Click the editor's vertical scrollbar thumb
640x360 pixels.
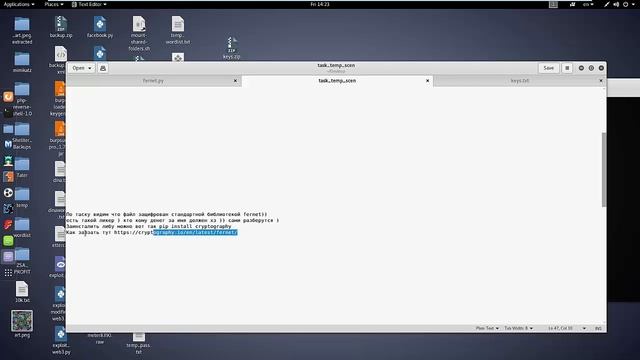point(604,169)
